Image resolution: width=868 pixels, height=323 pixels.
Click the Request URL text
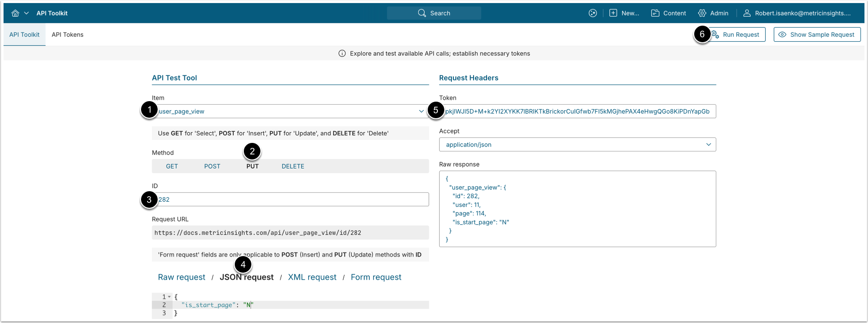pyautogui.click(x=257, y=233)
